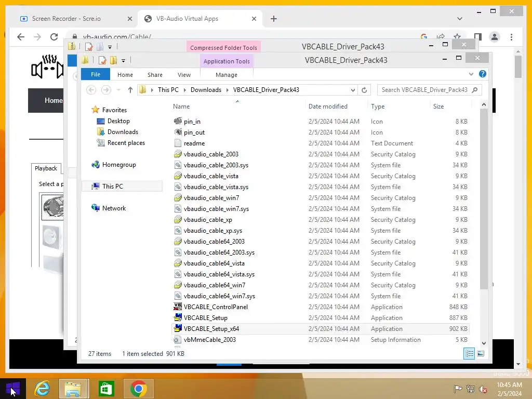Image resolution: width=532 pixels, height=399 pixels.
Task: Expand the This PC breadcrumb arrow
Action: [x=185, y=90]
